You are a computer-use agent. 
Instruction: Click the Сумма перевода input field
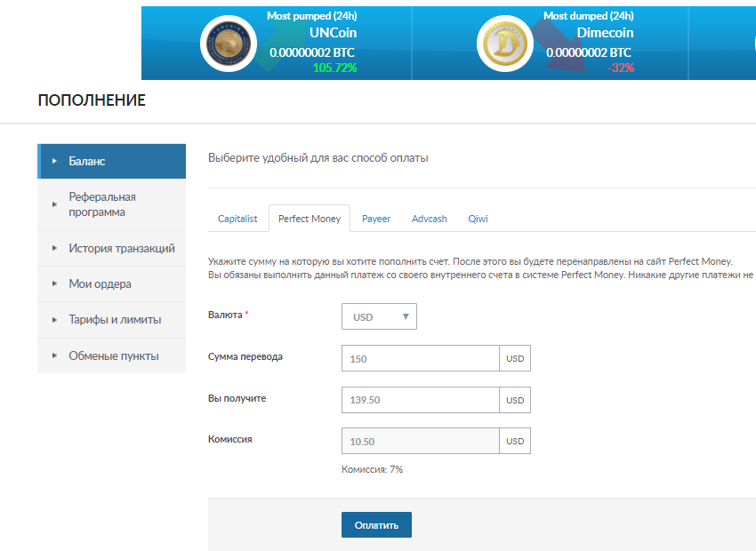tap(420, 359)
